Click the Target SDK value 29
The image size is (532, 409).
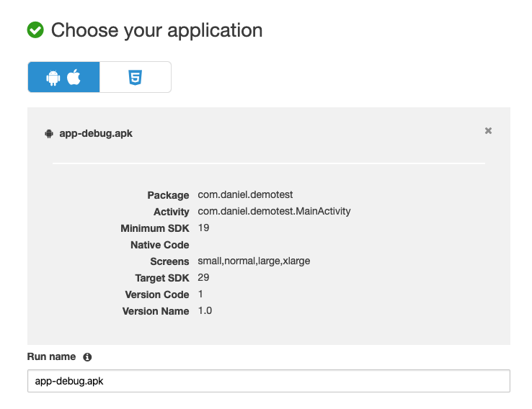203,278
